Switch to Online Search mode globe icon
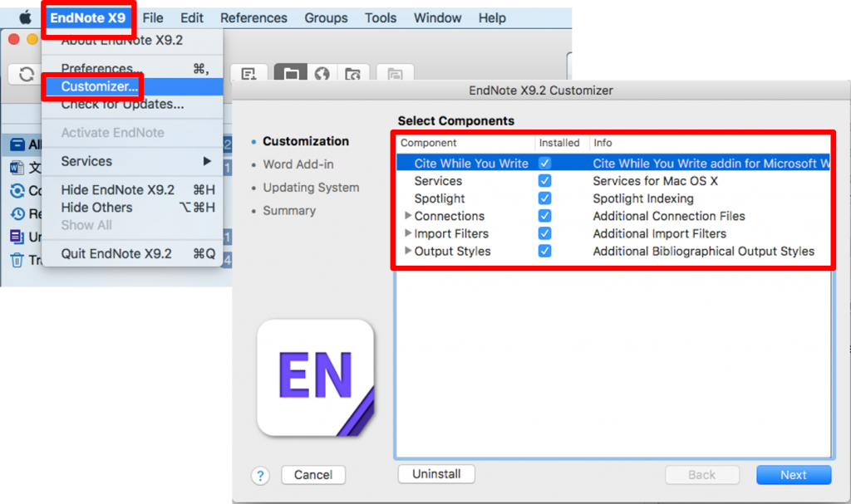 tap(322, 74)
